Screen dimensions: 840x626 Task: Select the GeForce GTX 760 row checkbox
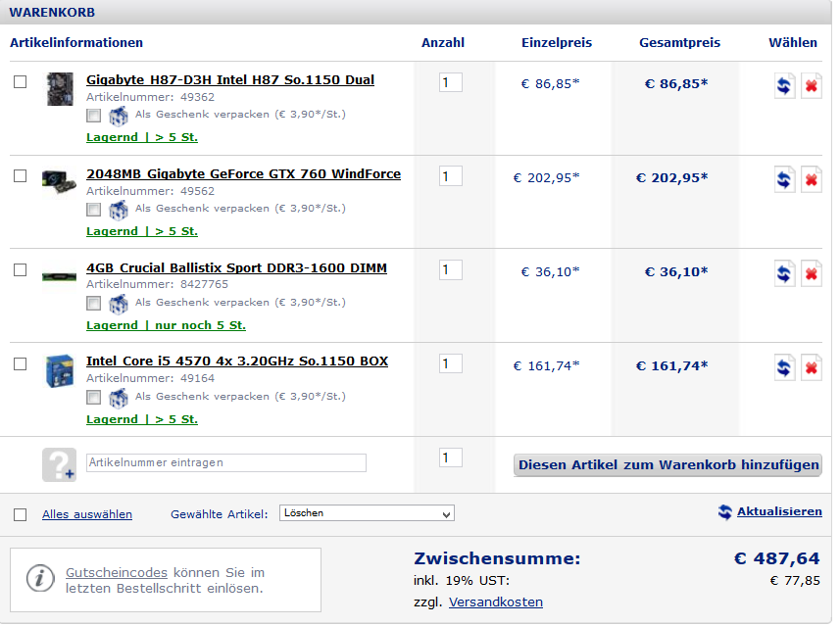point(21,176)
